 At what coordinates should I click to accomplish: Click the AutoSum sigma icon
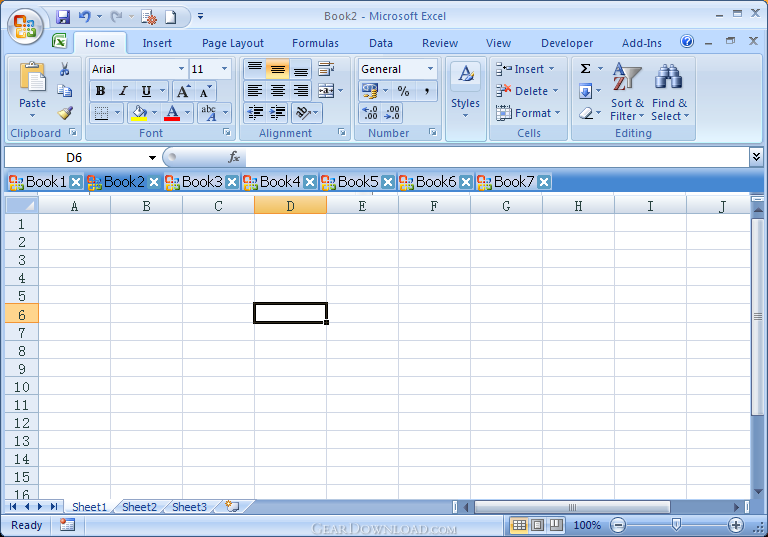pos(585,69)
